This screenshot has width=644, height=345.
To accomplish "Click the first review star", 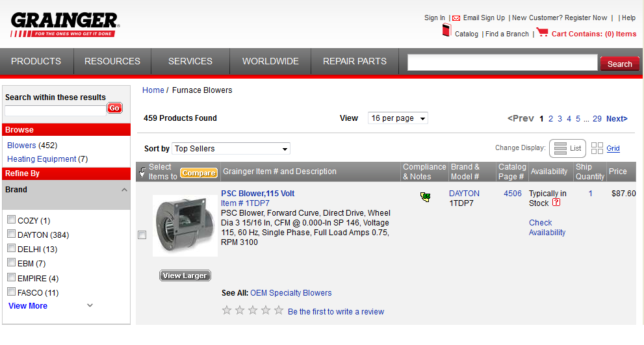I will pyautogui.click(x=227, y=310).
